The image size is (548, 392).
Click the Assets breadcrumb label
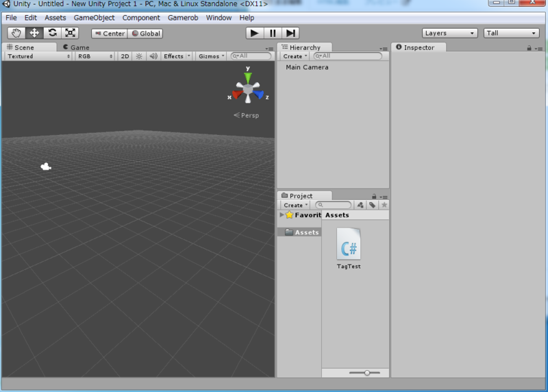337,215
